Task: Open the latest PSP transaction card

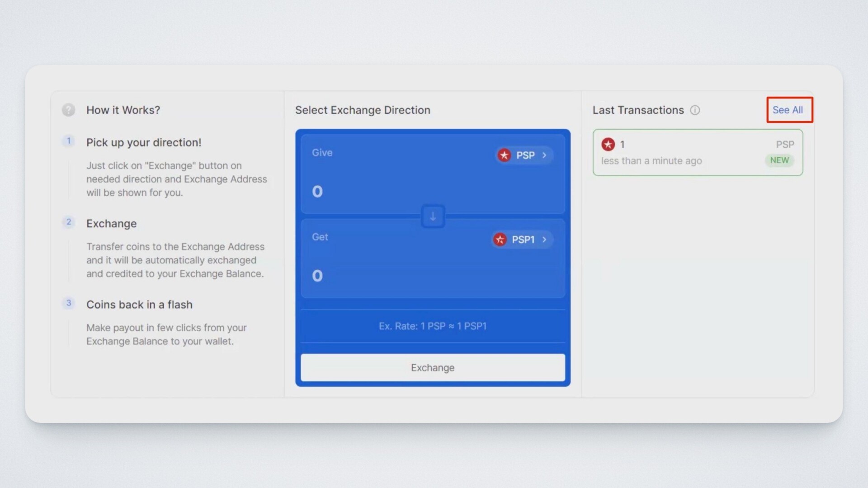Action: point(698,153)
